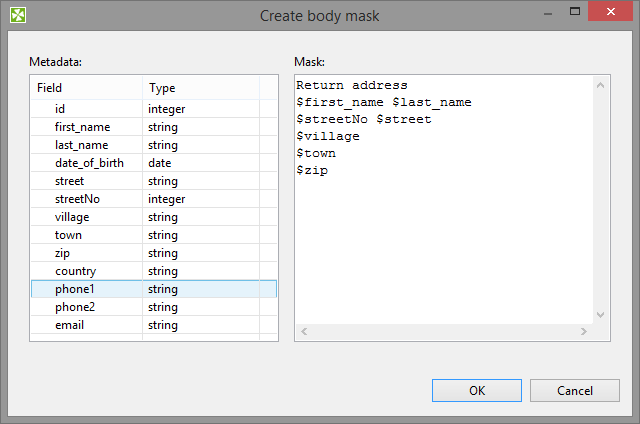Click the OK button
The width and height of the screenshot is (640, 424).
(x=477, y=390)
